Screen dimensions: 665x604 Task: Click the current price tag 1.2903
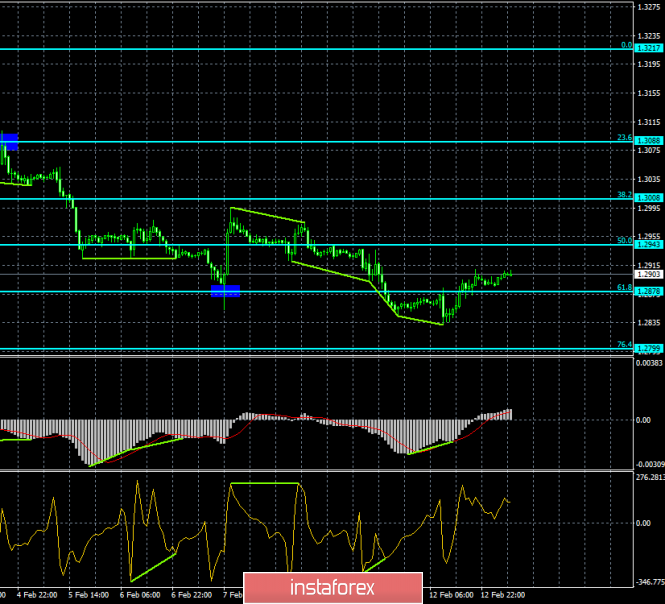tap(649, 274)
